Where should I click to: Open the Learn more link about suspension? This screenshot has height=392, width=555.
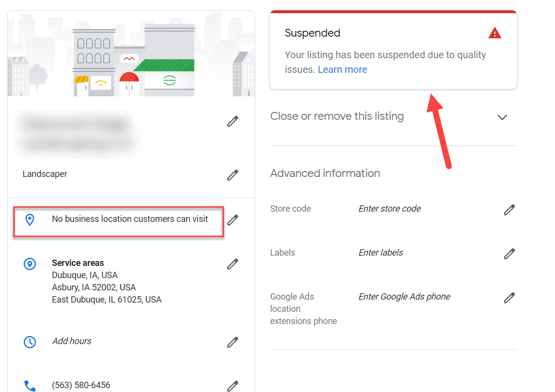[342, 69]
